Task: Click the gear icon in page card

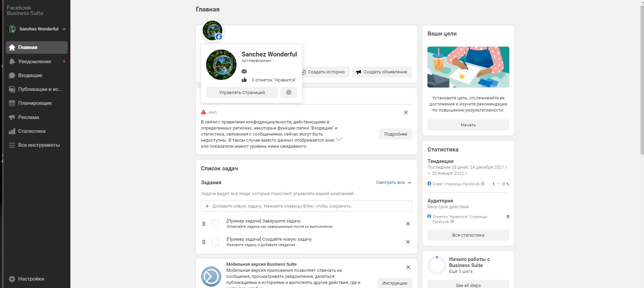Action: [x=289, y=92]
